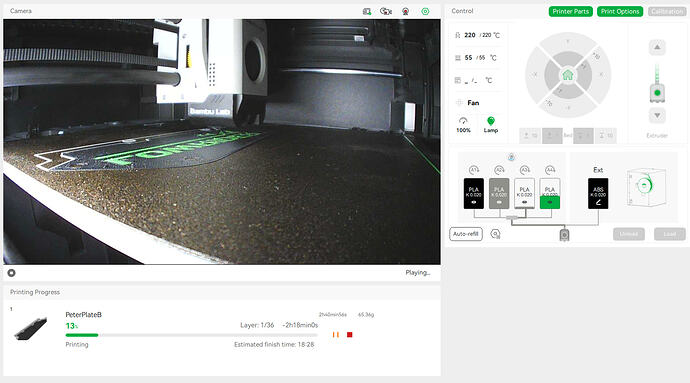Edit the nozzle temperature field showing 220
Screen dimensions: 690x383
click(478, 35)
